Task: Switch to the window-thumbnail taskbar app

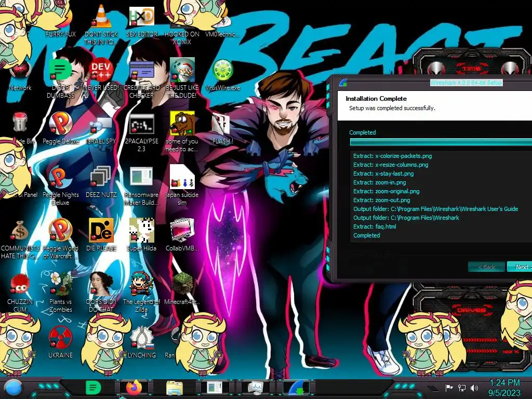Action: coord(215,388)
